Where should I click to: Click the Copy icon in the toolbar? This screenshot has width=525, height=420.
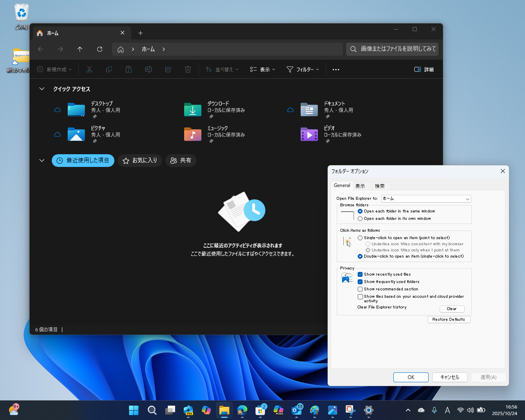coord(109,70)
